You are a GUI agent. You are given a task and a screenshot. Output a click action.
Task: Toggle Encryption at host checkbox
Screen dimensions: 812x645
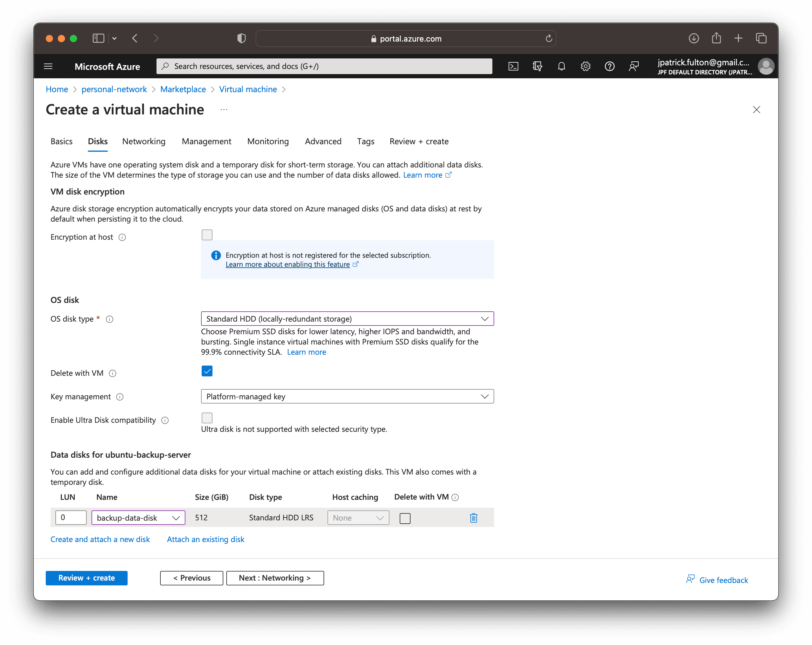tap(207, 235)
